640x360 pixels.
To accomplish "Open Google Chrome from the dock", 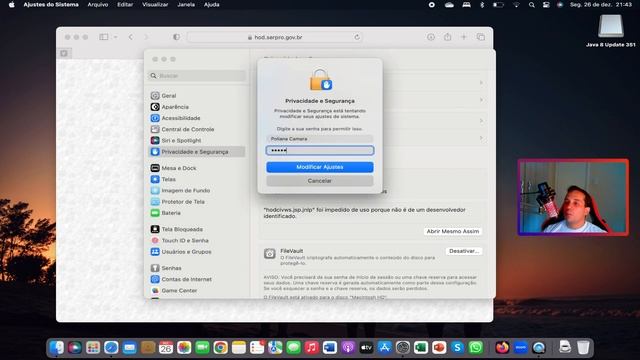I will [x=220, y=348].
